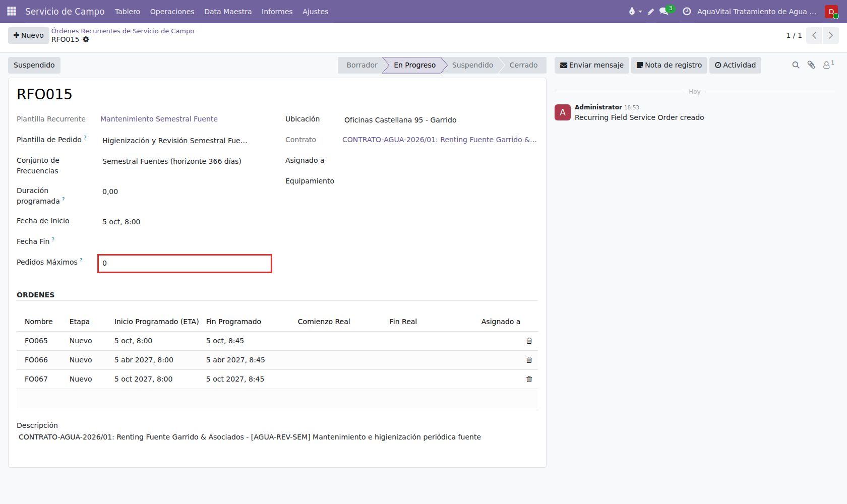The width and height of the screenshot is (847, 504).
Task: Open attachments paperclip icon
Action: pyautogui.click(x=811, y=65)
